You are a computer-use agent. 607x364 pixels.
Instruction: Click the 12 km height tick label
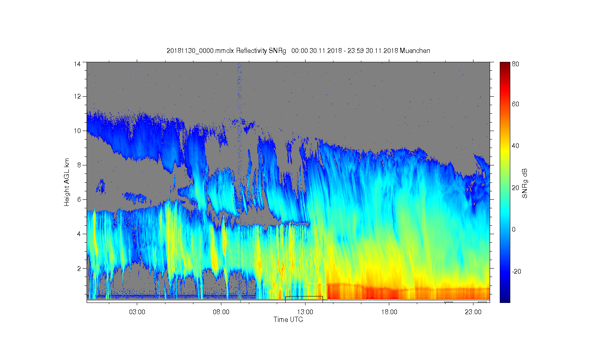point(77,96)
